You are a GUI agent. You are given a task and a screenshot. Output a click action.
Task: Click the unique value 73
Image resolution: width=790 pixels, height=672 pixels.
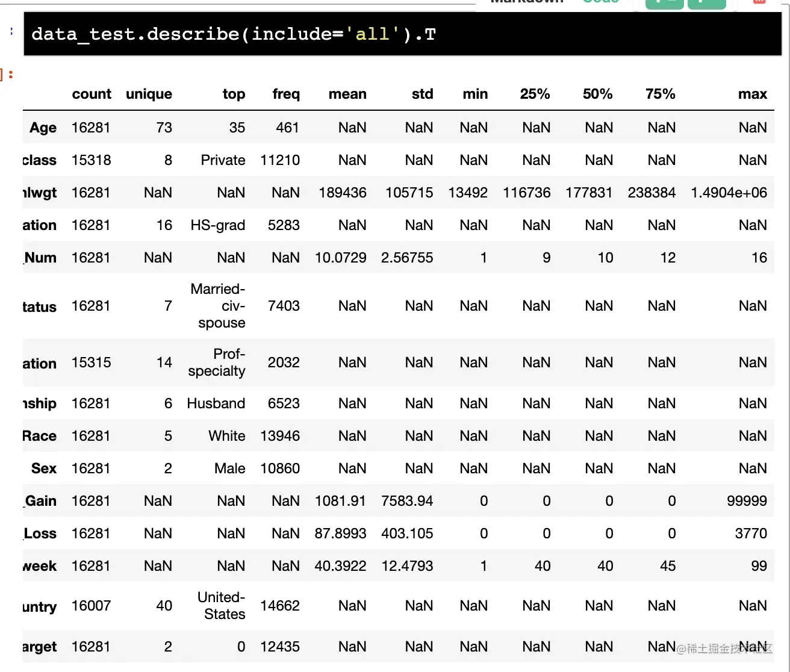[164, 128]
